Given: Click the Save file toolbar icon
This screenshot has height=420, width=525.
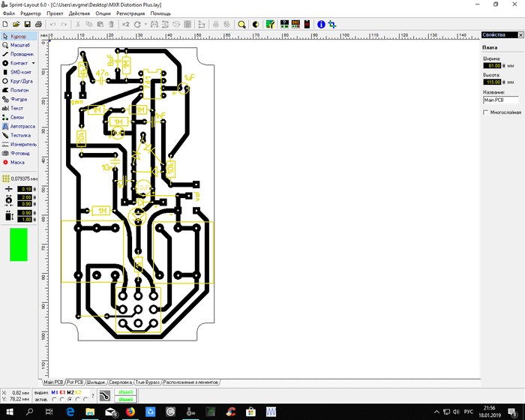Looking at the screenshot, I should pyautogui.click(x=28, y=24).
